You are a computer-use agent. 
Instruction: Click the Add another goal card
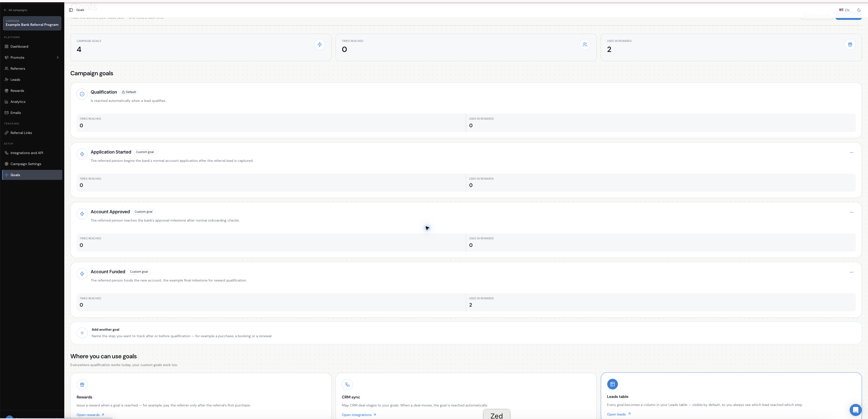point(466,333)
